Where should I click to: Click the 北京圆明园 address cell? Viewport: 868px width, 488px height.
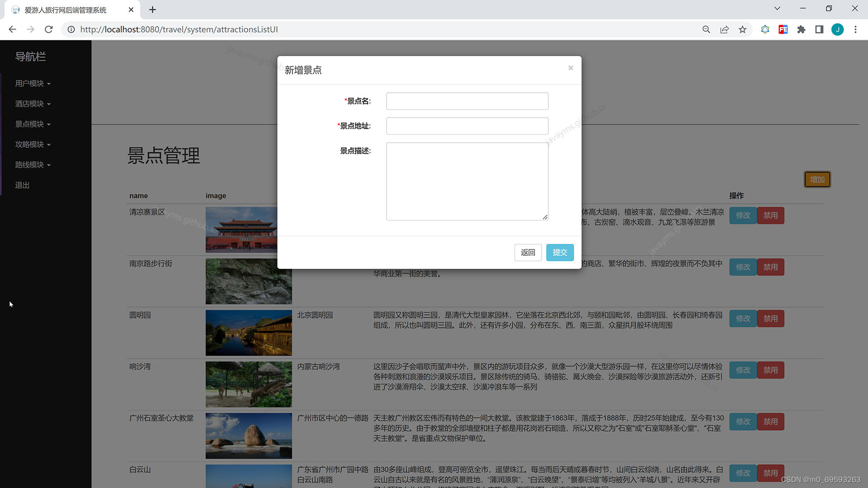(315, 315)
